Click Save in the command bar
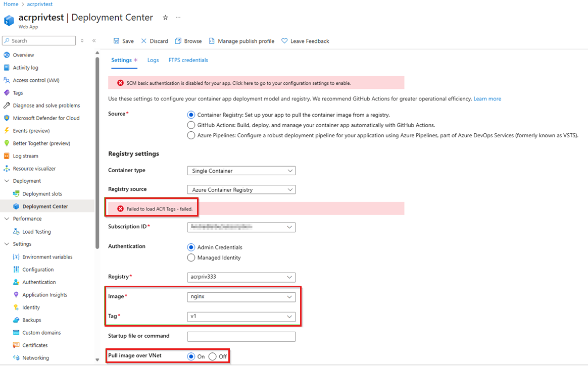The image size is (588, 366). [123, 41]
